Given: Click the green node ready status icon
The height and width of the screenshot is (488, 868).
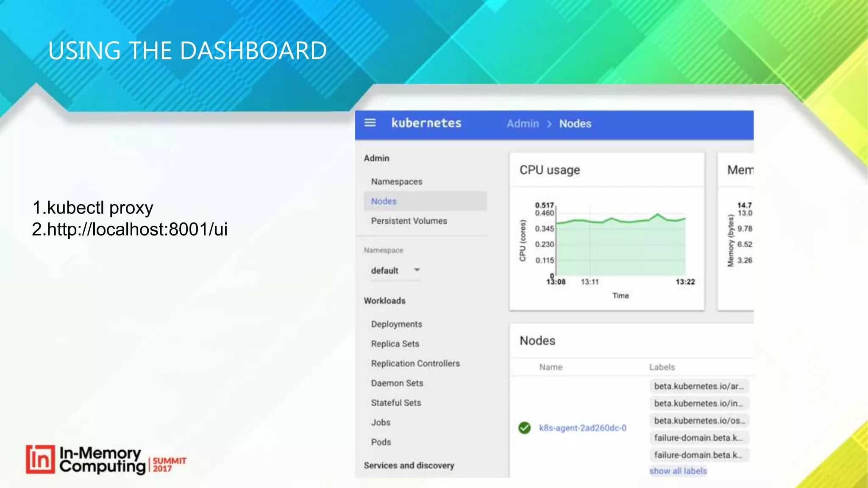Looking at the screenshot, I should [x=524, y=428].
